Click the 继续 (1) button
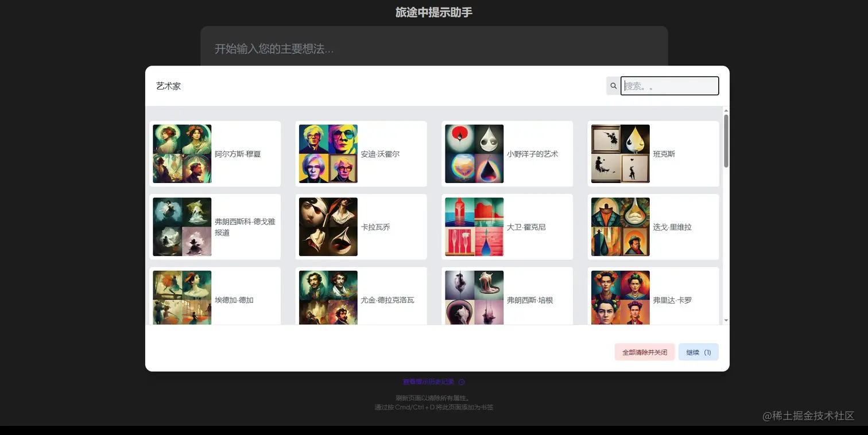The height and width of the screenshot is (435, 868). 698,352
